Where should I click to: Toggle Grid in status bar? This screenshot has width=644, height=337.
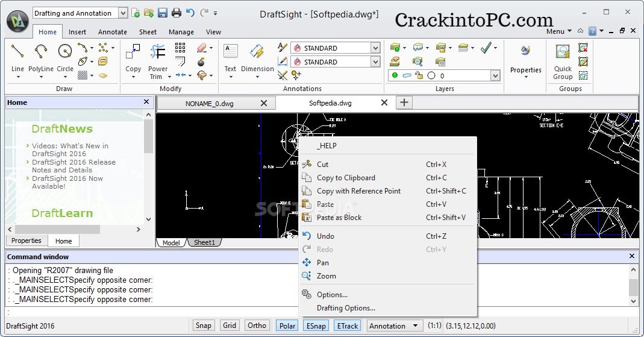click(x=230, y=326)
